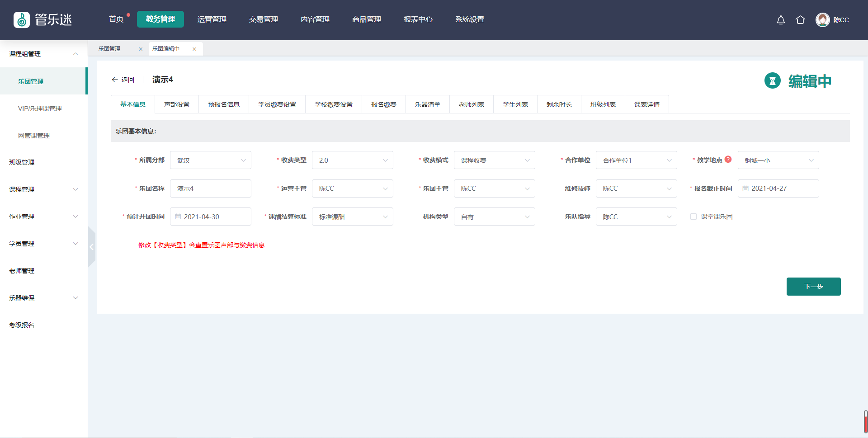This screenshot has width=868, height=438.
Task: Collapse the sidebar with arrow handle
Action: (x=91, y=247)
